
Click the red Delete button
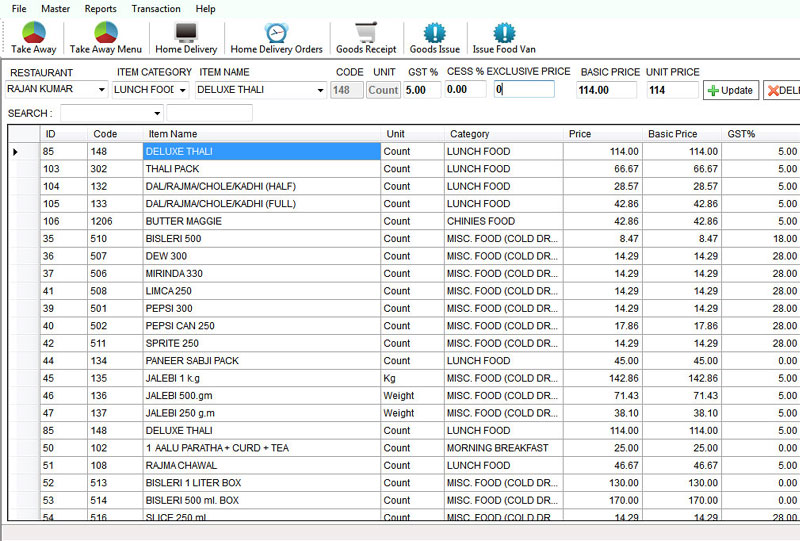click(782, 90)
